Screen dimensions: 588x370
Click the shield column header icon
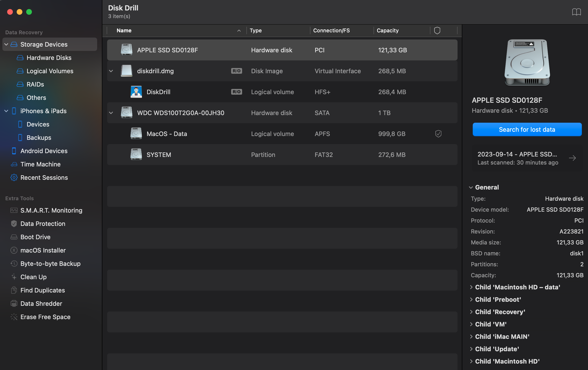click(x=437, y=30)
